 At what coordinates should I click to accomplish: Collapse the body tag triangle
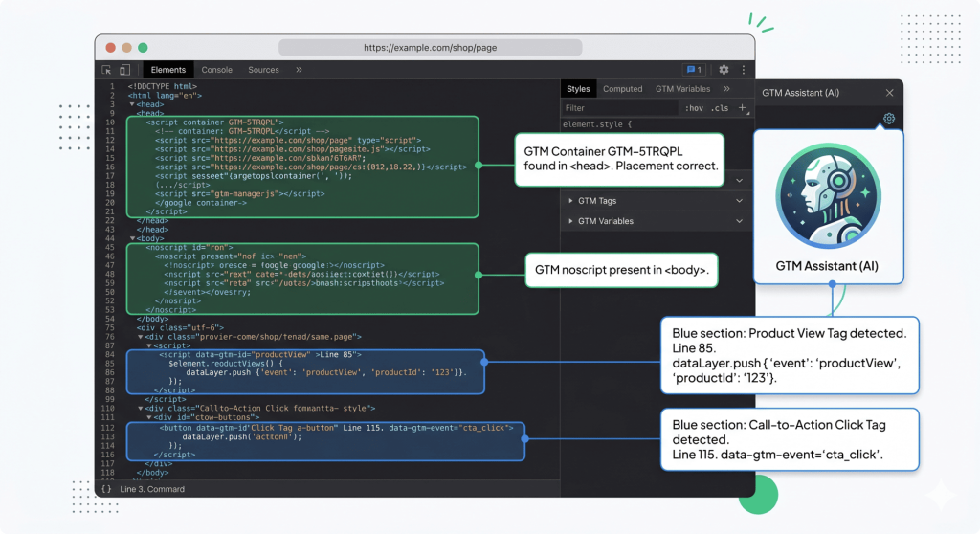click(x=132, y=238)
